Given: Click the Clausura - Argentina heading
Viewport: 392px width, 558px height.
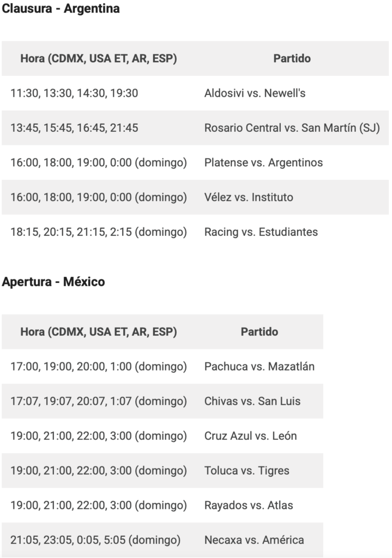Looking at the screenshot, I should pos(61,9).
